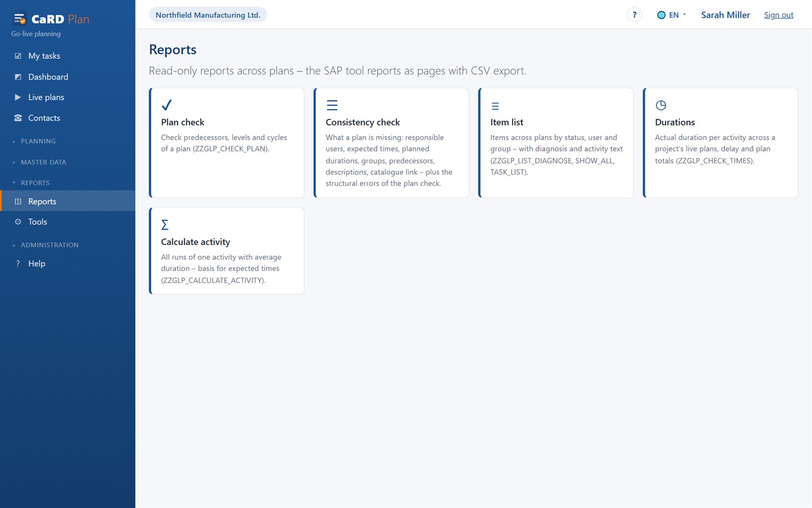Click the globe language icon

tap(661, 15)
